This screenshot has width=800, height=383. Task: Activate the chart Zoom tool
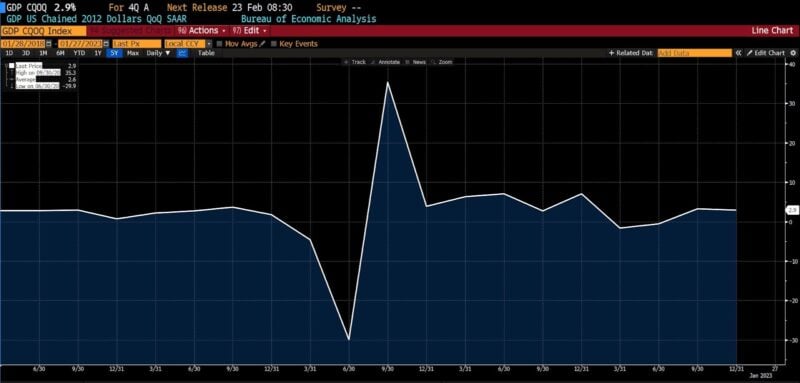coord(442,62)
